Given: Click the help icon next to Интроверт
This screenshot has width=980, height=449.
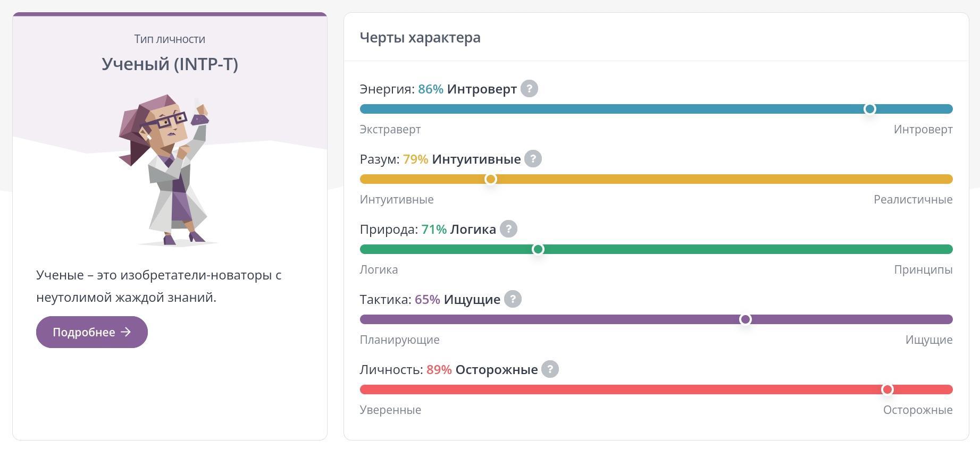Looking at the screenshot, I should pyautogui.click(x=529, y=89).
